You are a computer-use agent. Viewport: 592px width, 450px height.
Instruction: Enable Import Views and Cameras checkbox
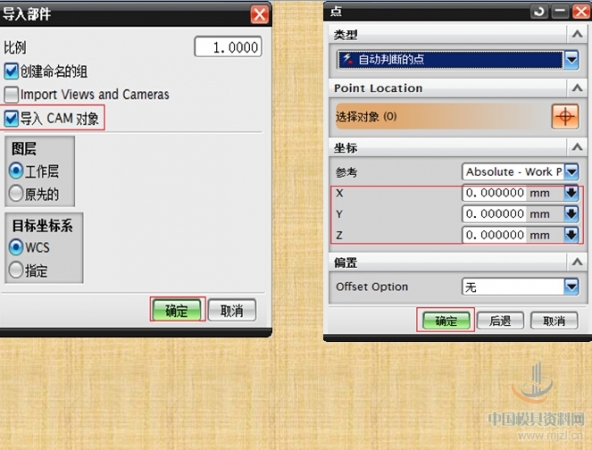pos(11,94)
